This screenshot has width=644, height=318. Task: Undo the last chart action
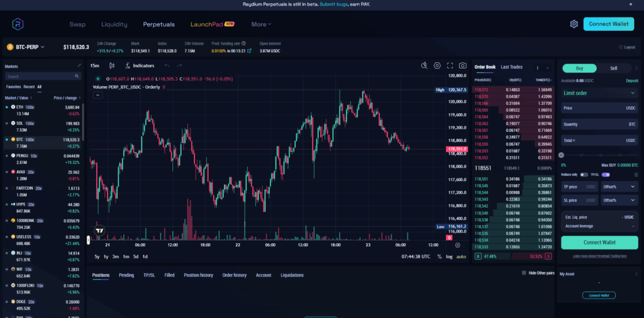coord(167,65)
